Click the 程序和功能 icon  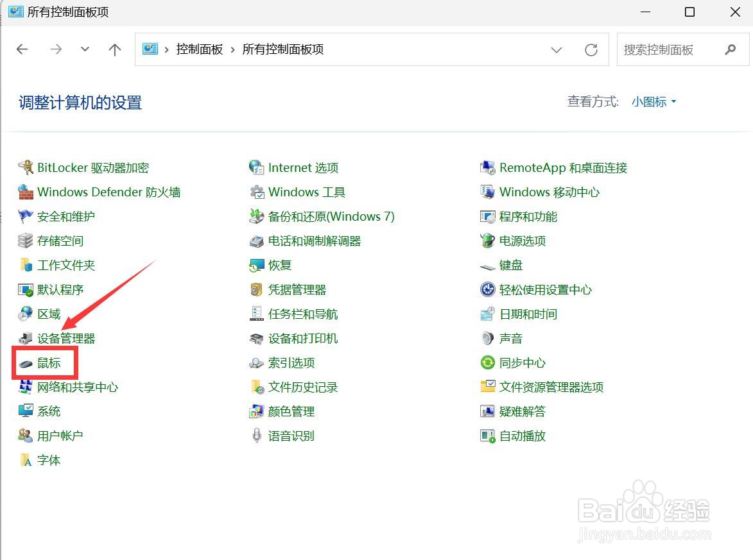click(487, 216)
